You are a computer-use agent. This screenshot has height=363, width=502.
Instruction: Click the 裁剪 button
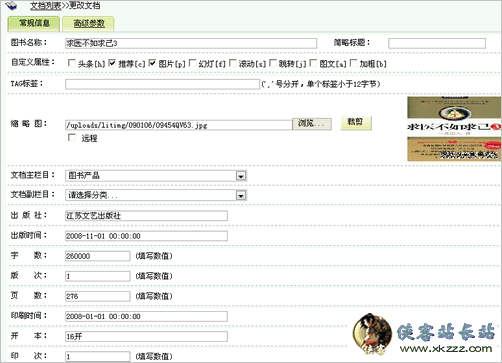click(x=356, y=123)
